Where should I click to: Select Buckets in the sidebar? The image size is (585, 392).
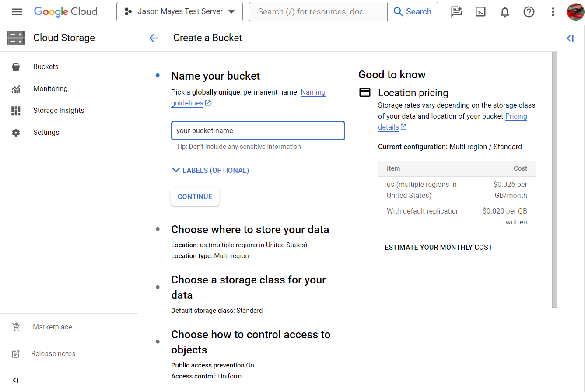[x=46, y=66]
